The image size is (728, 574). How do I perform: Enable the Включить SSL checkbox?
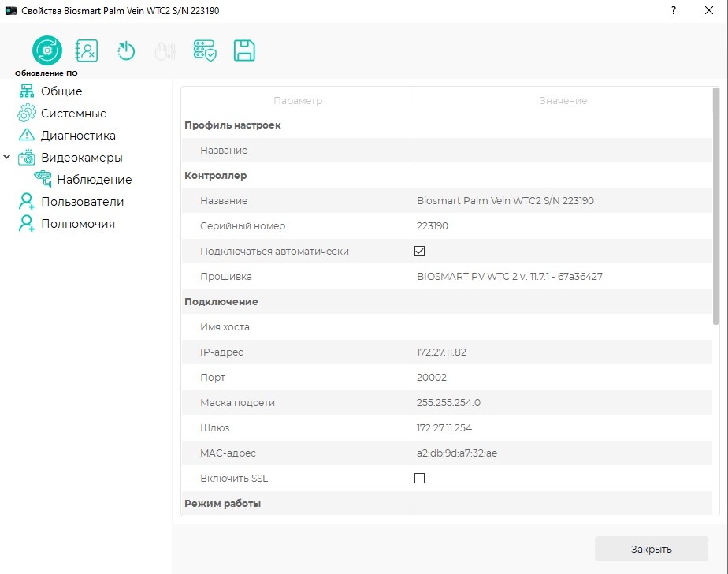tap(419, 479)
